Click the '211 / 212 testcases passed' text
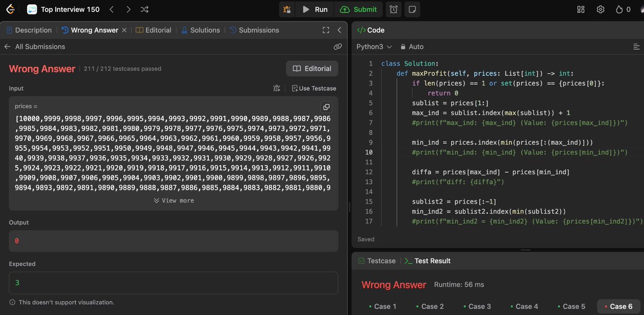This screenshot has height=315, width=644. pyautogui.click(x=122, y=69)
